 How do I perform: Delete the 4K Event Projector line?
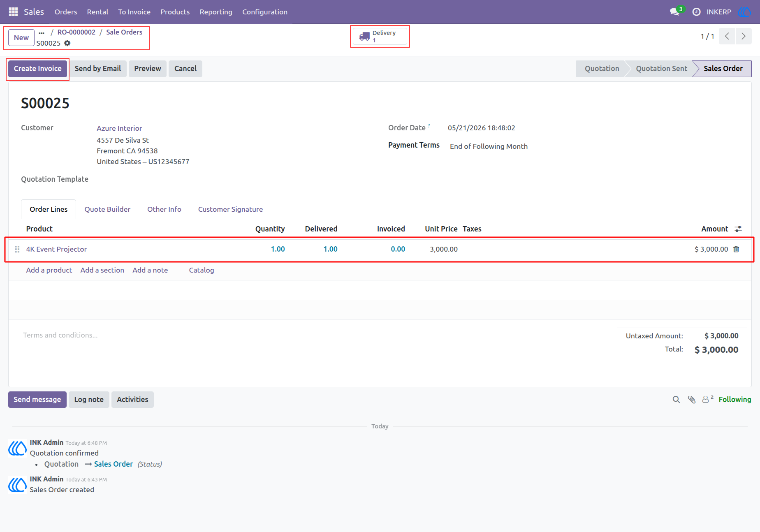pos(736,249)
